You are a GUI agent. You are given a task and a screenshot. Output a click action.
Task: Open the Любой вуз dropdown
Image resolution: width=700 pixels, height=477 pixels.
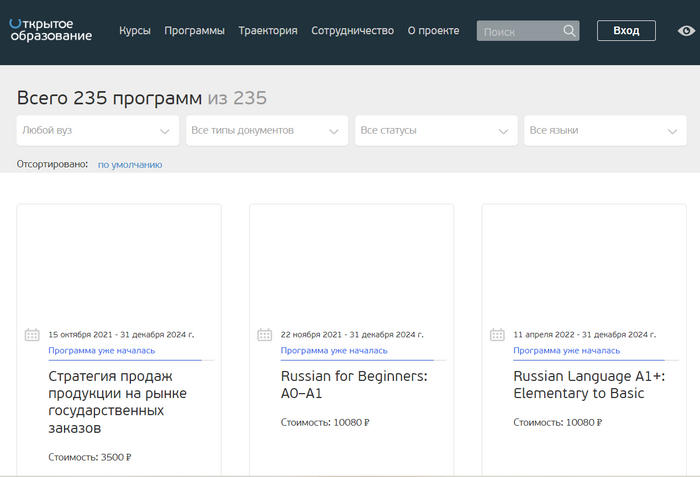[97, 131]
